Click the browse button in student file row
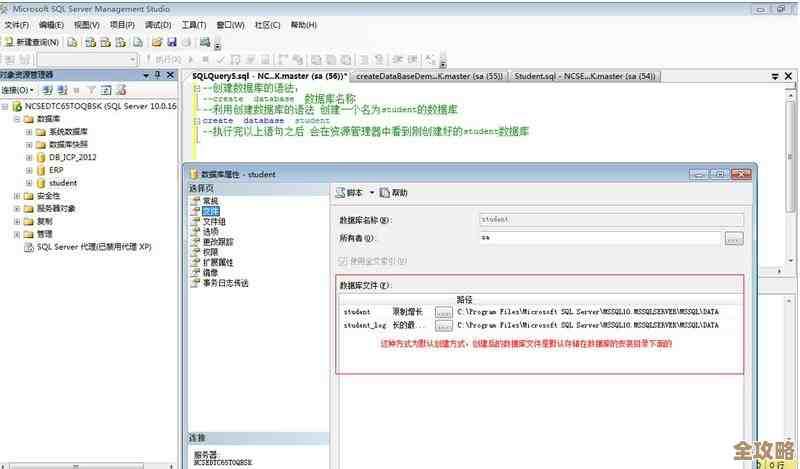This screenshot has width=800, height=469. [x=443, y=312]
